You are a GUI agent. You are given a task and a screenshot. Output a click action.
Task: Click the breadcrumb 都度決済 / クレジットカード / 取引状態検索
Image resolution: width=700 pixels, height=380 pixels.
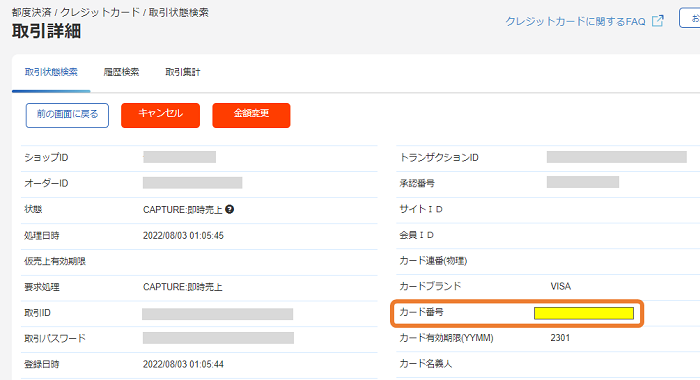tap(110, 13)
